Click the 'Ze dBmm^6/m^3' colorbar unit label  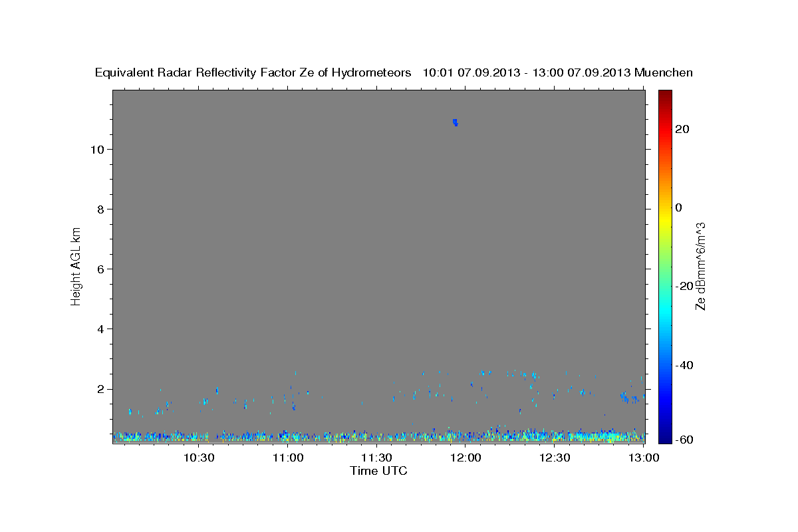[700, 266]
